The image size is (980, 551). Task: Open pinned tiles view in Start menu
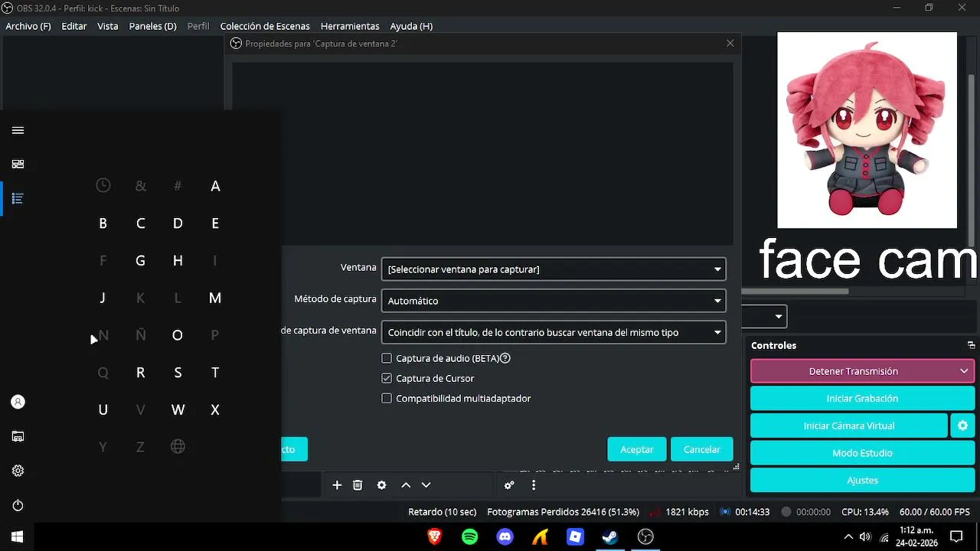click(x=18, y=164)
